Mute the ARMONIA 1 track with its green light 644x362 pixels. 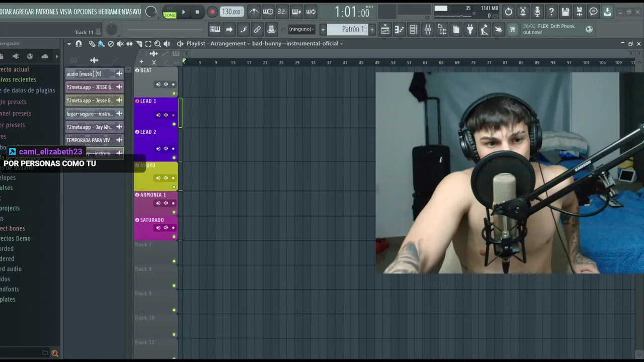[x=174, y=212]
